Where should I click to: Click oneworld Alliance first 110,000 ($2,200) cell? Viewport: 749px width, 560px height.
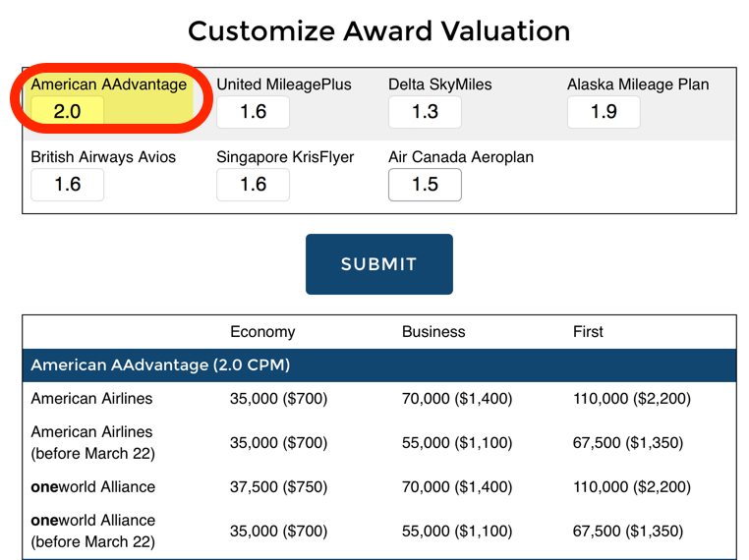click(632, 487)
